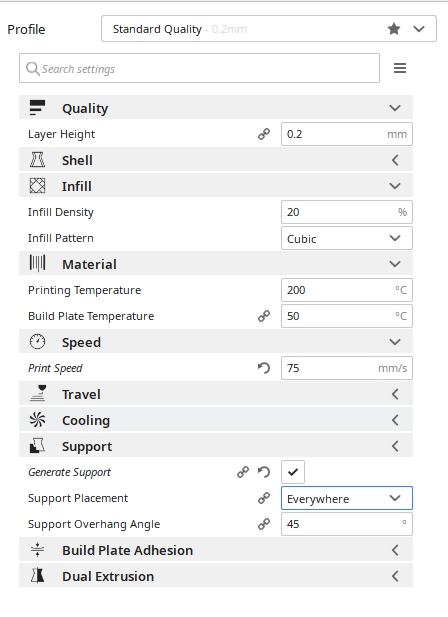Click the Generate Support link icon
This screenshot has width=448, height=617.
pyautogui.click(x=243, y=472)
